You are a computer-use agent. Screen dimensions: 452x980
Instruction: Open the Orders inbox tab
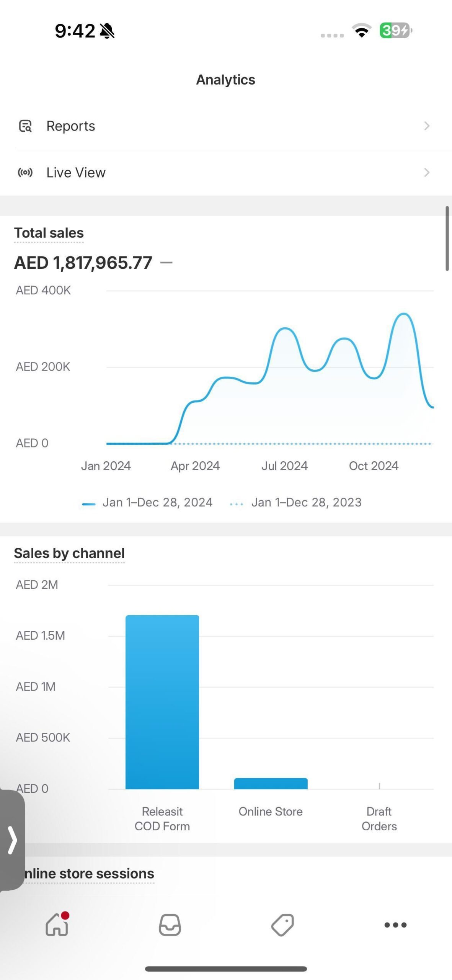pyautogui.click(x=170, y=925)
